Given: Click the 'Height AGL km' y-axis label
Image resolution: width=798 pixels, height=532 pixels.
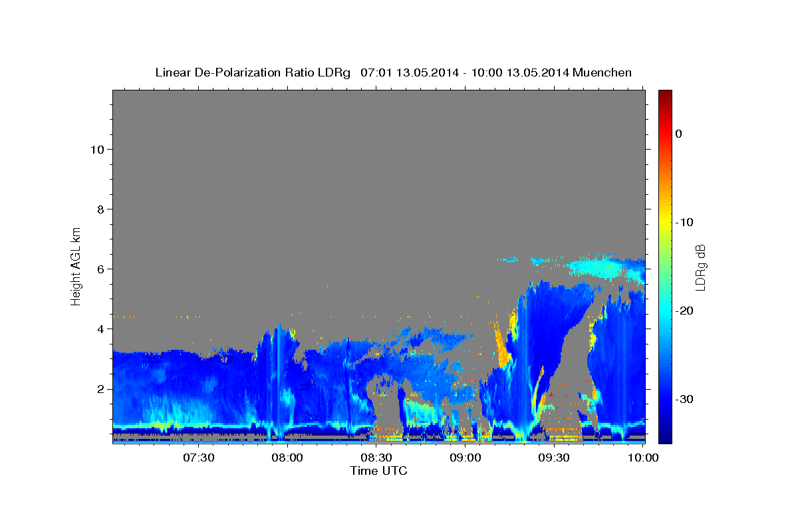Looking at the screenshot, I should [x=76, y=265].
